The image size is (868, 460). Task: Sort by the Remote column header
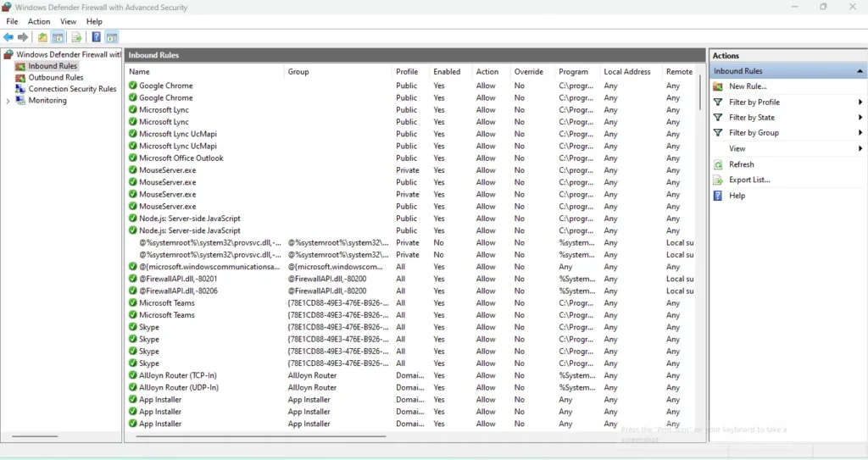click(680, 71)
